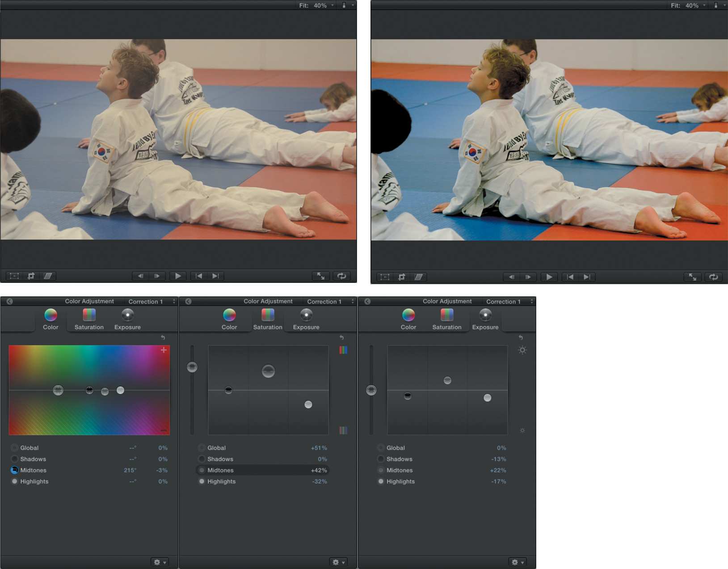
Task: Select the Distort tool in left viewer
Action: [x=47, y=276]
